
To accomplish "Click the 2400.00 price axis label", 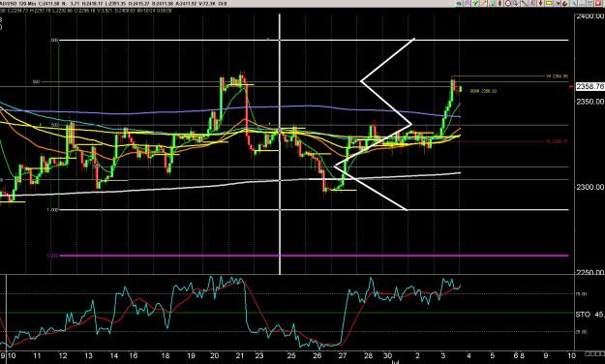I will pyautogui.click(x=590, y=16).
